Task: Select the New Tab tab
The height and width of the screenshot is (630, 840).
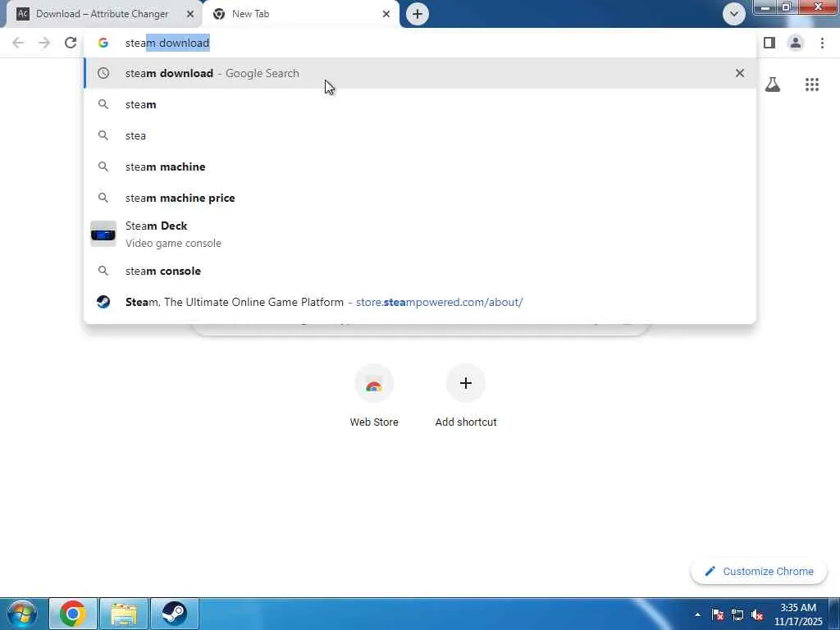Action: coord(301,14)
